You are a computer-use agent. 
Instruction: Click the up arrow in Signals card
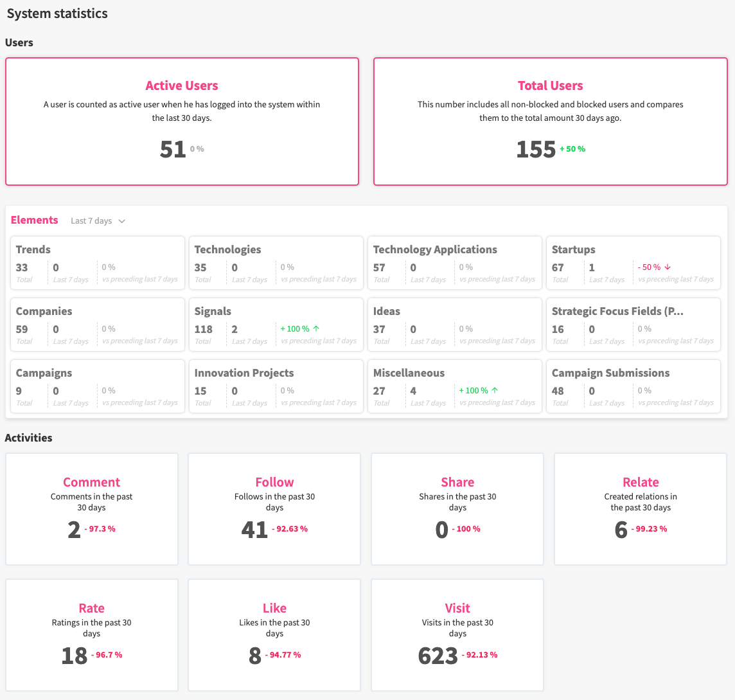pyautogui.click(x=315, y=328)
